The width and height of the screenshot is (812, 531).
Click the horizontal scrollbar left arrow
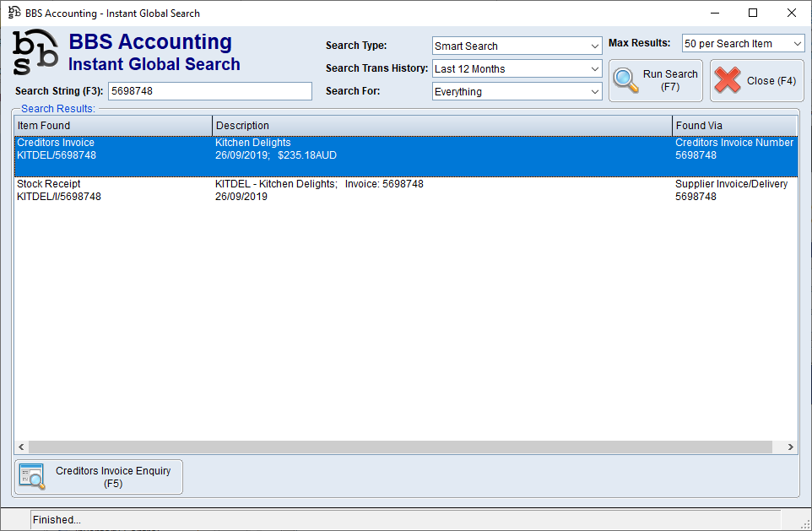point(21,447)
